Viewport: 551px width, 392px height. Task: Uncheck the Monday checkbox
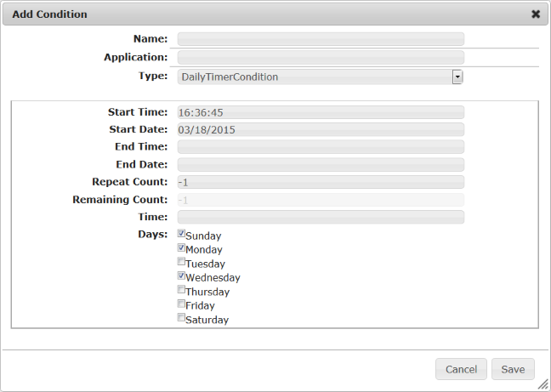tap(181, 247)
